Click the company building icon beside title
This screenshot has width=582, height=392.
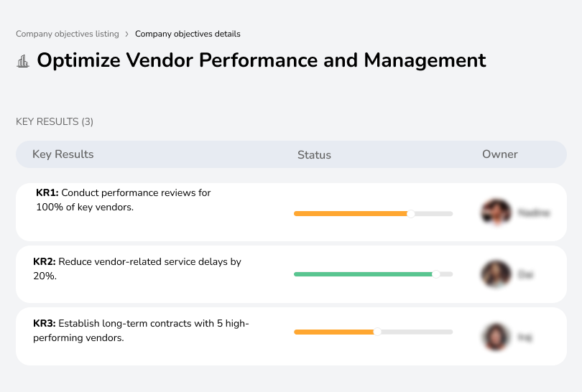[x=23, y=61]
